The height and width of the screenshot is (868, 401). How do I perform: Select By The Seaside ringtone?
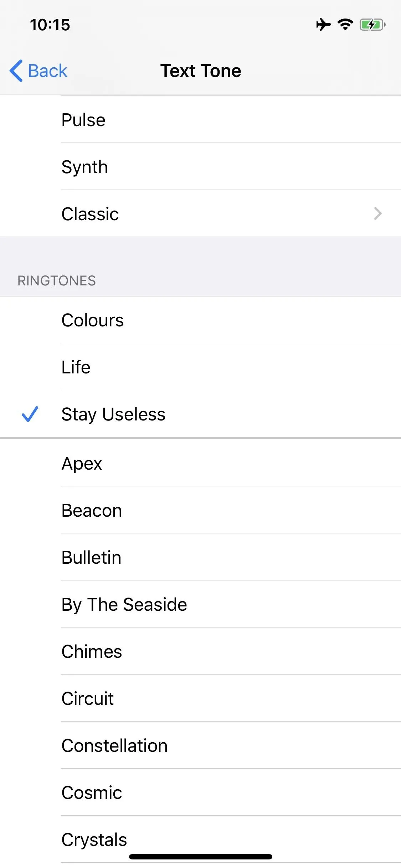point(200,604)
